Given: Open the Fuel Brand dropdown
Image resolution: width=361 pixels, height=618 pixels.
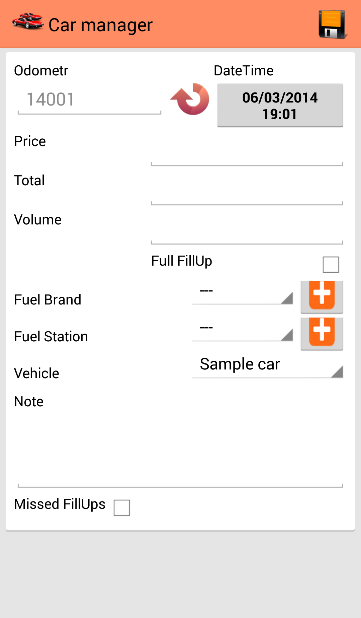Looking at the screenshot, I should point(242,294).
